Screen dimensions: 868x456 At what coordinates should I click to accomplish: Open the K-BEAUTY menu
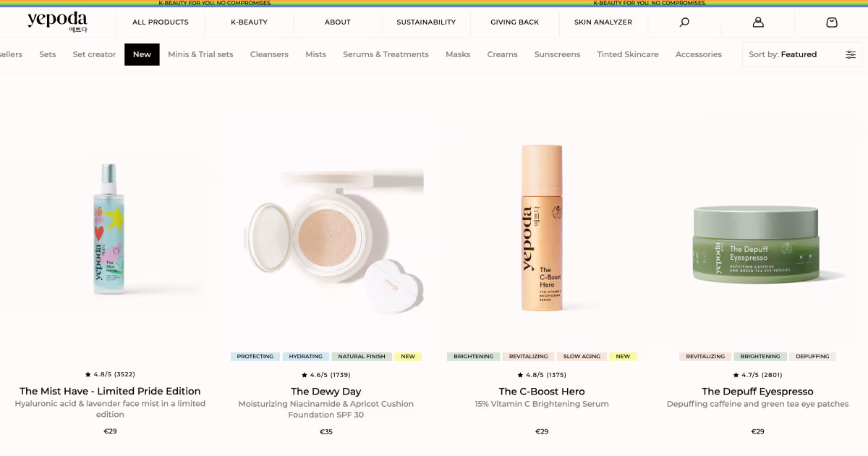(249, 22)
